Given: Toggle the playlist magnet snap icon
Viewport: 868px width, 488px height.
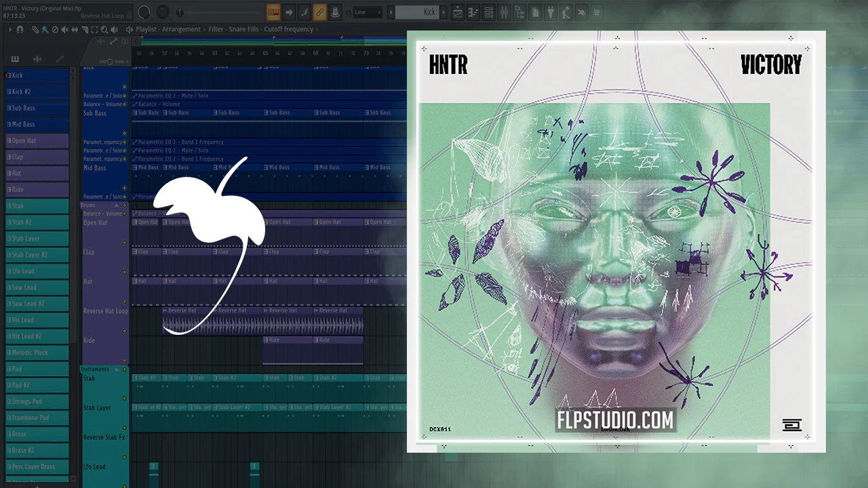Looking at the screenshot, I should [x=20, y=30].
